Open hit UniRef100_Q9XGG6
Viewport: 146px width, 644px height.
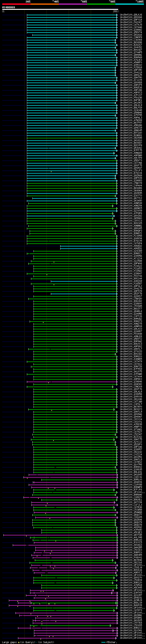pos(131,17)
